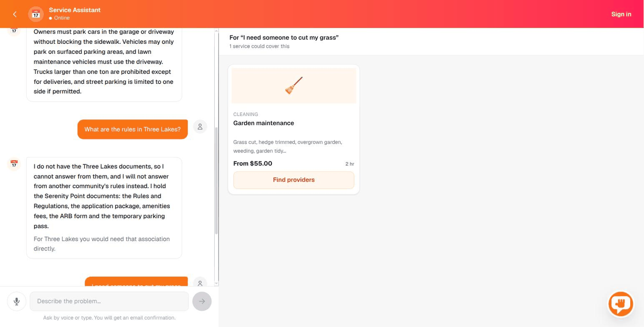Click the user avatar next to grass message
This screenshot has height=327, width=644.
click(x=200, y=282)
